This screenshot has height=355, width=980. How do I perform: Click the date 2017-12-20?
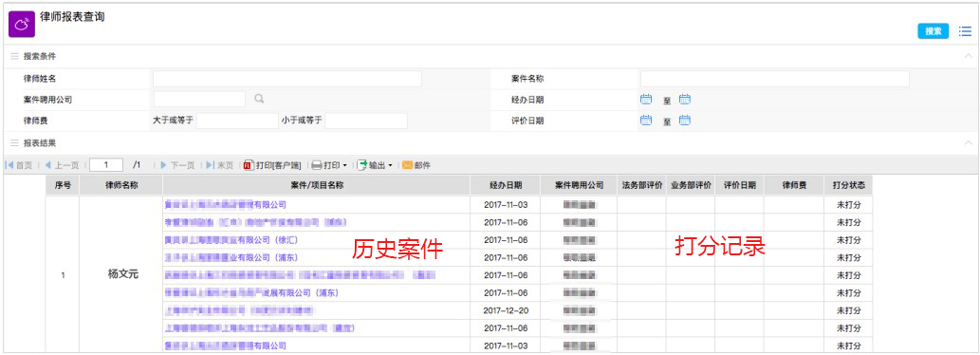coord(507,310)
